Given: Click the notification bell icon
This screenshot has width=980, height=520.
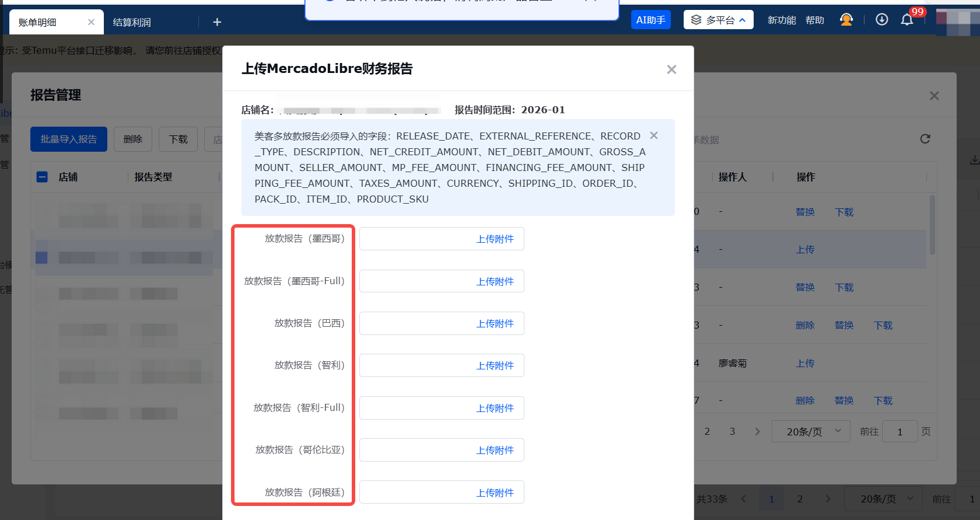Looking at the screenshot, I should pos(907,20).
